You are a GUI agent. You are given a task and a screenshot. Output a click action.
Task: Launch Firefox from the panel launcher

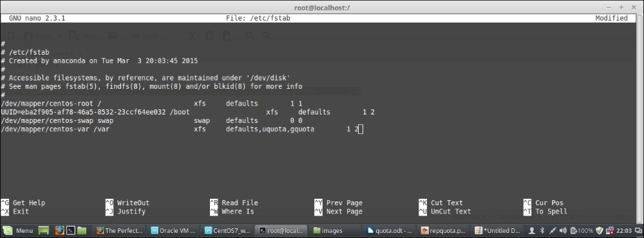[x=59, y=231]
